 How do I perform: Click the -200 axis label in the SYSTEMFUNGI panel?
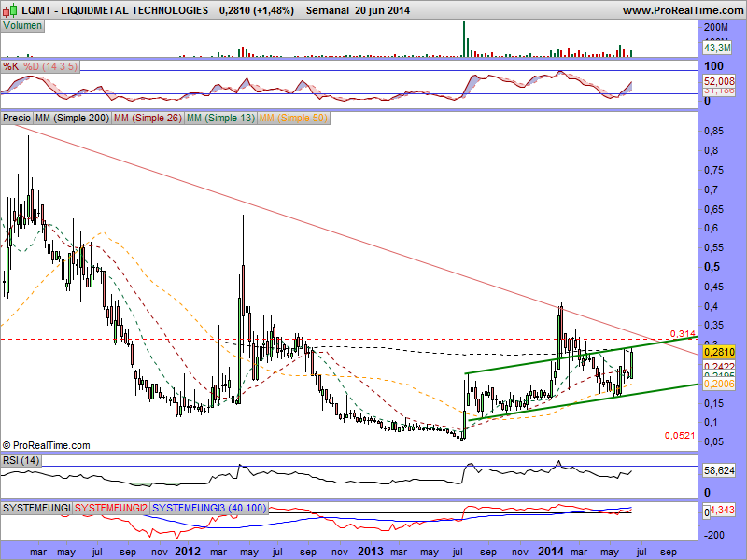click(713, 535)
